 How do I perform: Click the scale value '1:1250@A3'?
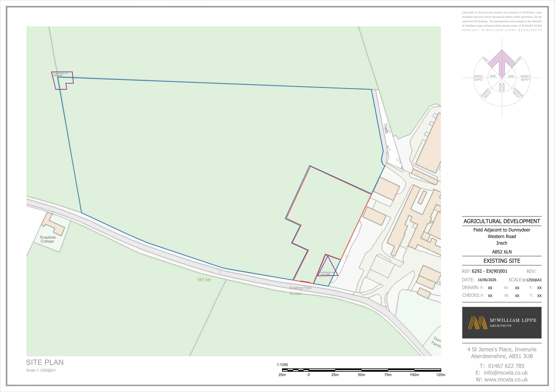[x=532, y=280]
